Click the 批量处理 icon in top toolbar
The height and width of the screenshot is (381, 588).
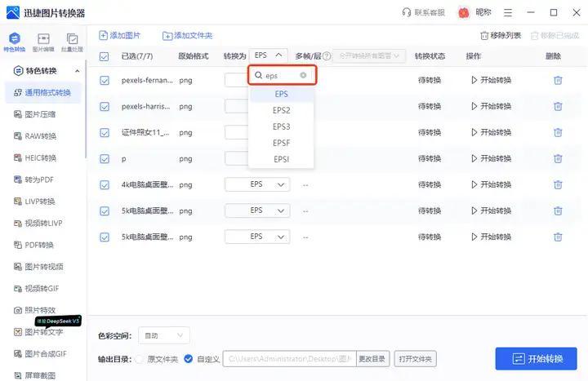tap(72, 40)
